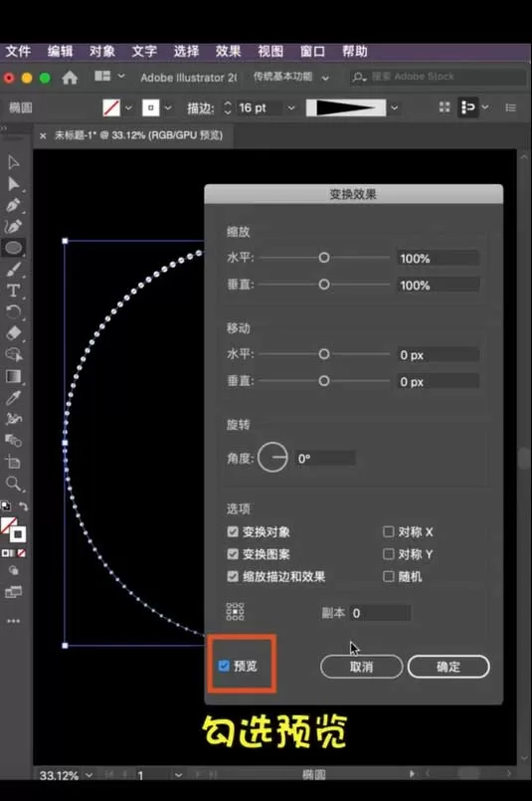Select the Pen tool
532x801 pixels.
(x=13, y=205)
